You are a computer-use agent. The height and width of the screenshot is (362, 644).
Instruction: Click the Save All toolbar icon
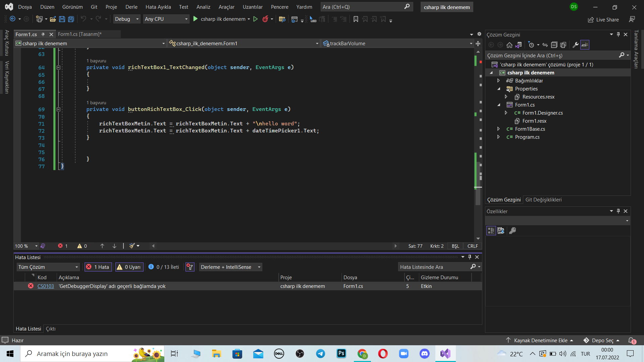click(71, 19)
